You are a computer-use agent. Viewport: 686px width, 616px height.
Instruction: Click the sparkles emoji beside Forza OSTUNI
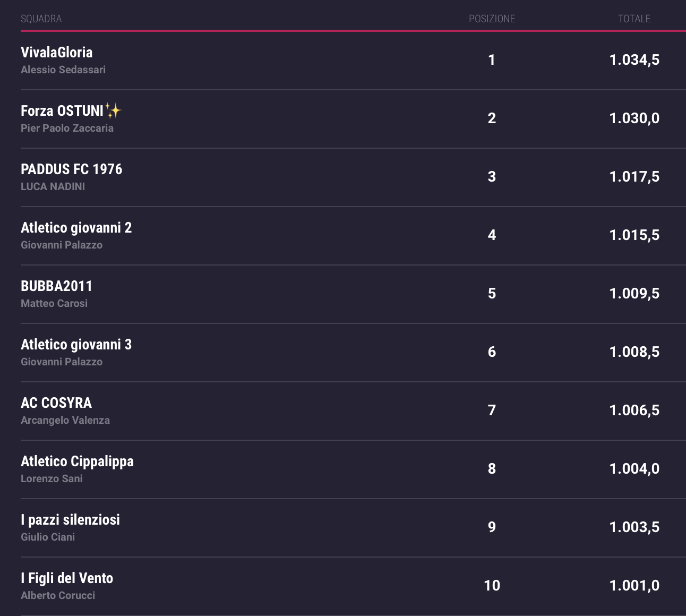pyautogui.click(x=113, y=110)
